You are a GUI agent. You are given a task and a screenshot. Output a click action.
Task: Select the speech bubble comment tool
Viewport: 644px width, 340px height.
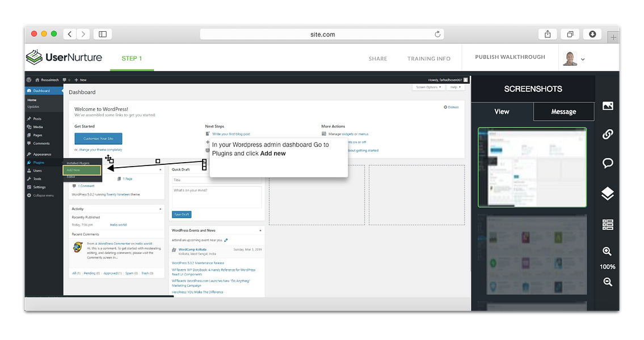pyautogui.click(x=608, y=163)
